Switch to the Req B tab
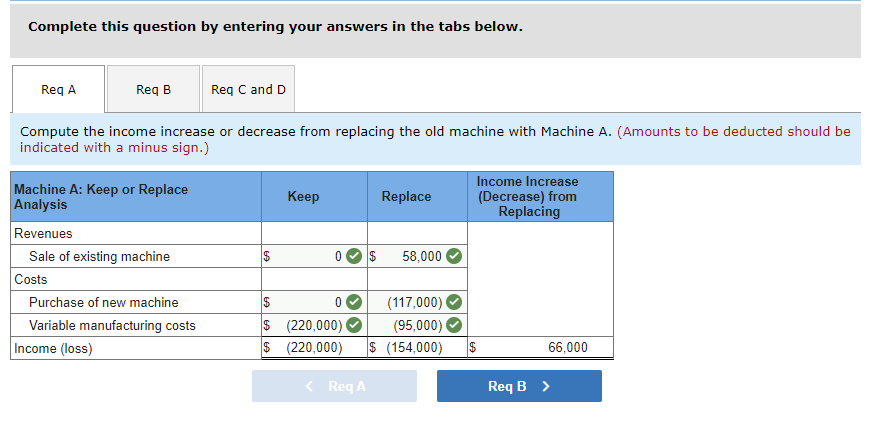This screenshot has height=423, width=871. (153, 89)
